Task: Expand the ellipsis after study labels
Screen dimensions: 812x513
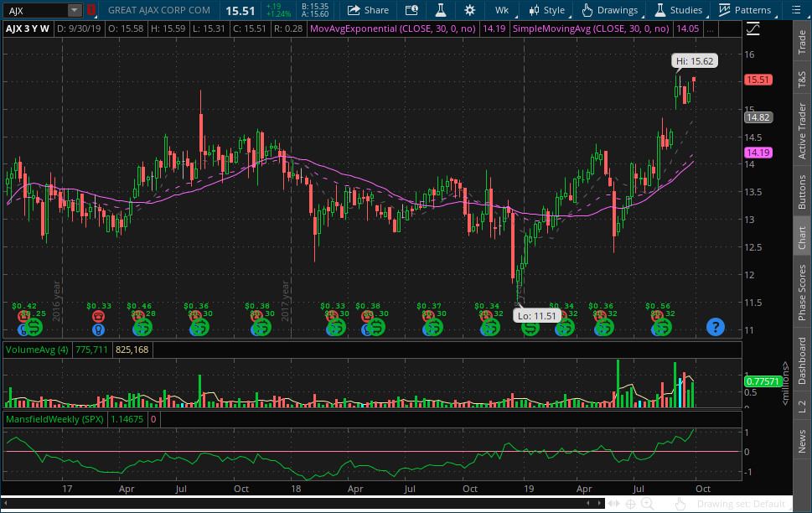Action: point(710,28)
